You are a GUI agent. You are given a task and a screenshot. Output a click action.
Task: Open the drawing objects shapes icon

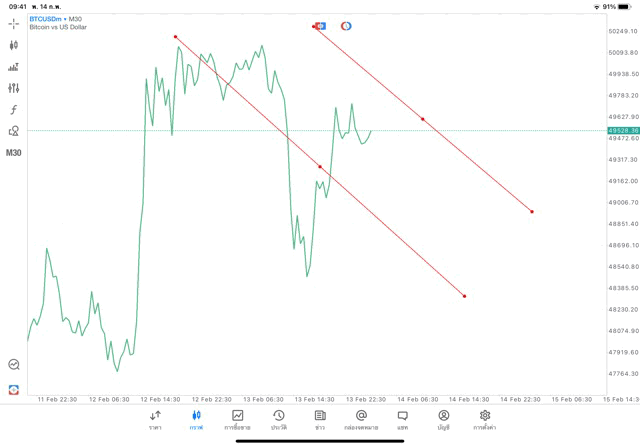click(14, 131)
